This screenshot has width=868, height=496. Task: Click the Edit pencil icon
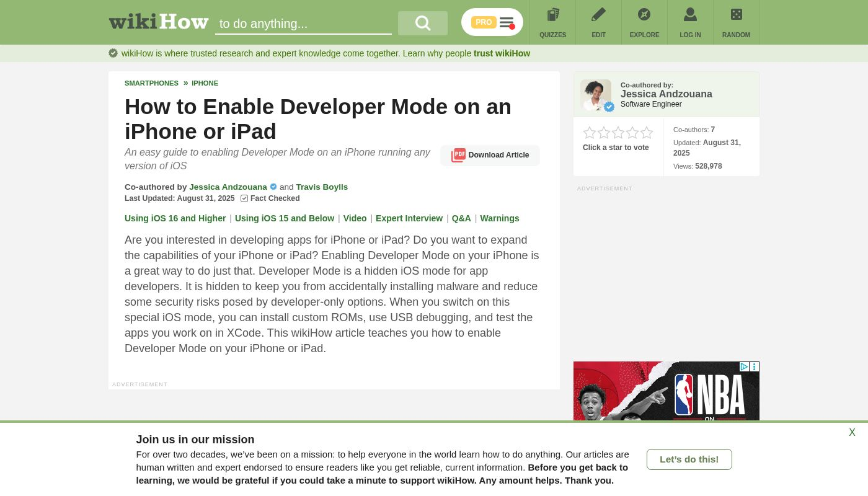tap(598, 15)
